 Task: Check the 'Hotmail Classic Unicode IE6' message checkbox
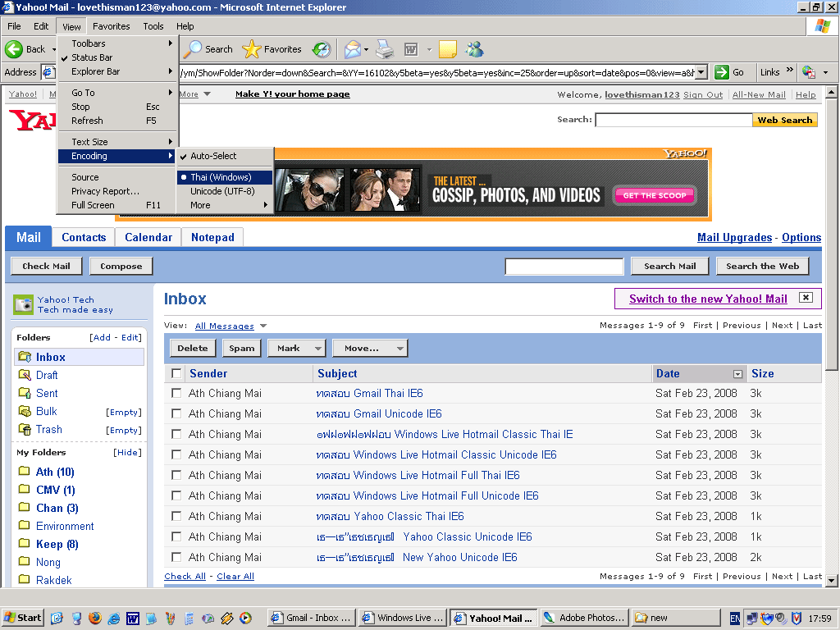tap(176, 454)
